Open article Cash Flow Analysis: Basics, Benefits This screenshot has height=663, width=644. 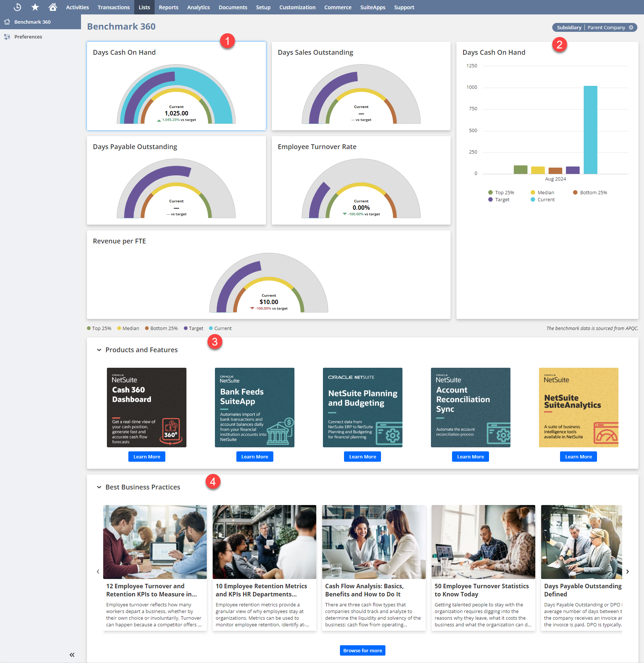point(374,568)
